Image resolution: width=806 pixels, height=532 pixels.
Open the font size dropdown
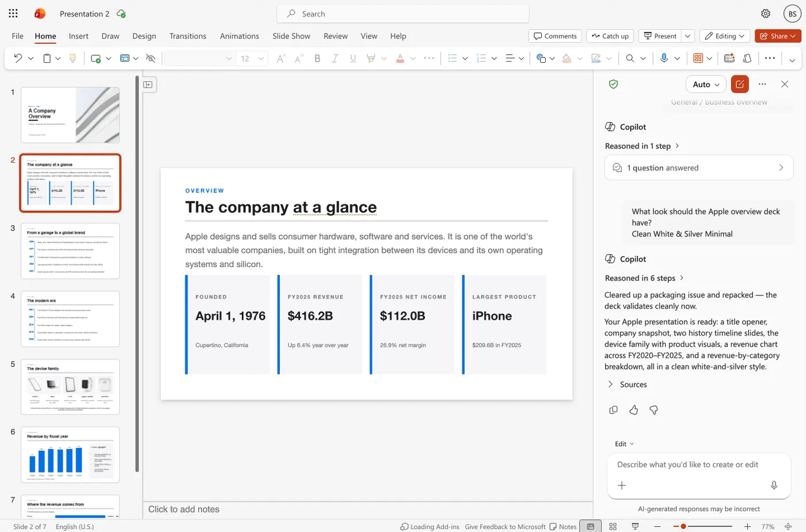point(261,58)
